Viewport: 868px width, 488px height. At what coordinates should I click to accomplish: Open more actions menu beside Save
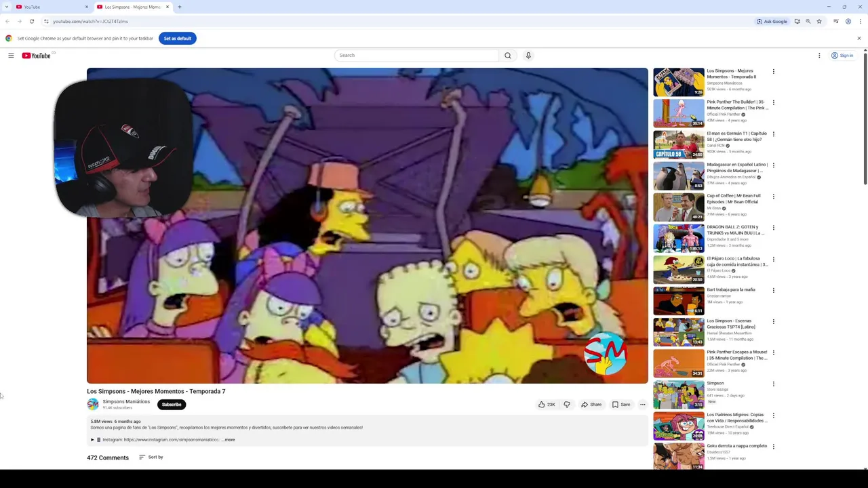pyautogui.click(x=642, y=405)
